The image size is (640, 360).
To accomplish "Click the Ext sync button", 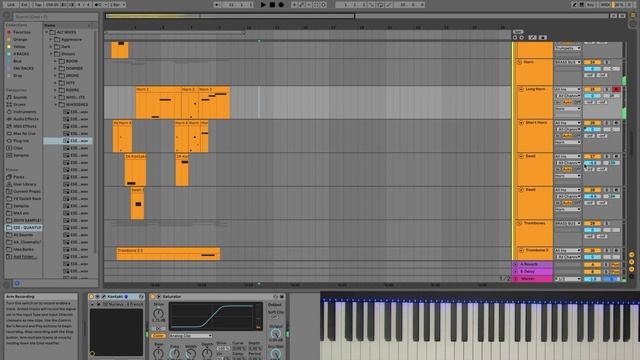I will click(x=24, y=4).
